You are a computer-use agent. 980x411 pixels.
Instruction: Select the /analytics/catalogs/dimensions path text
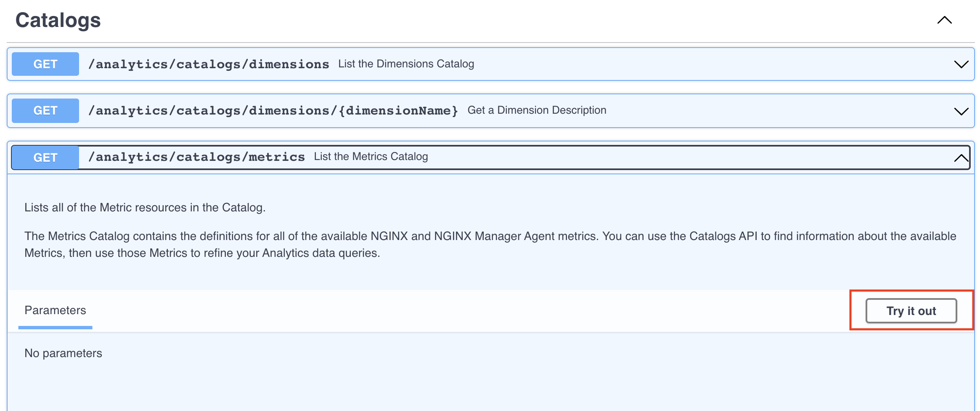pyautogui.click(x=209, y=64)
